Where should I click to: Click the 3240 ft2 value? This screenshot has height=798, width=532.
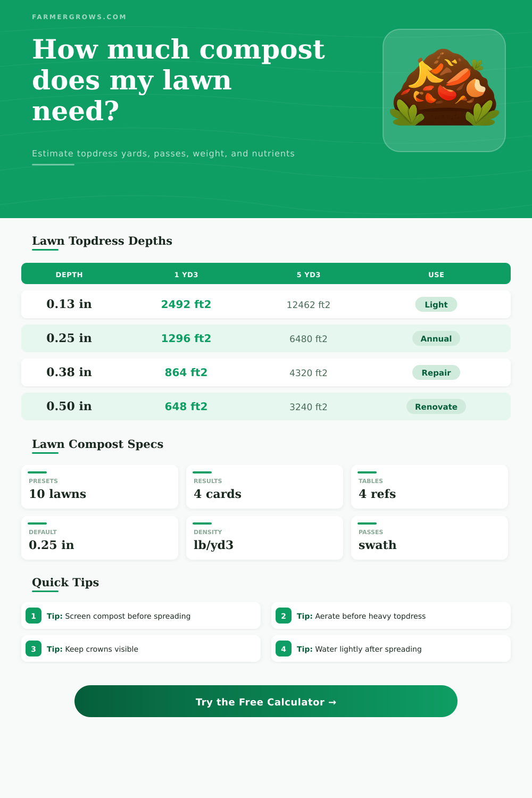(x=309, y=407)
